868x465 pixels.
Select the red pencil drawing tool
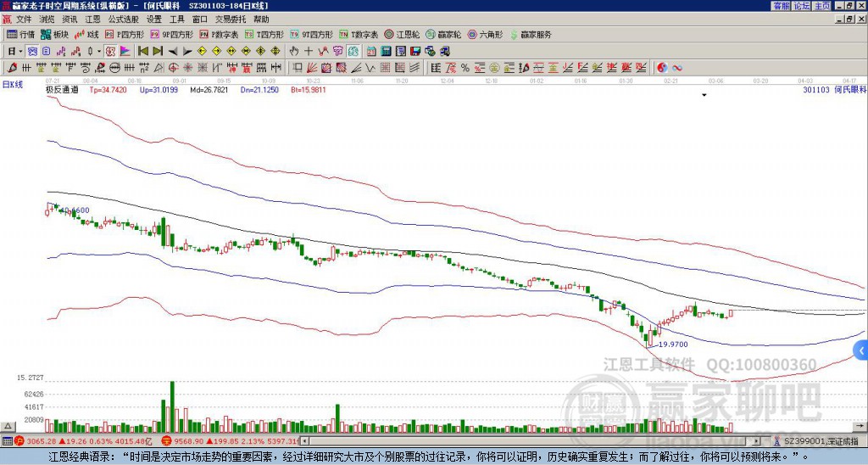point(11,68)
